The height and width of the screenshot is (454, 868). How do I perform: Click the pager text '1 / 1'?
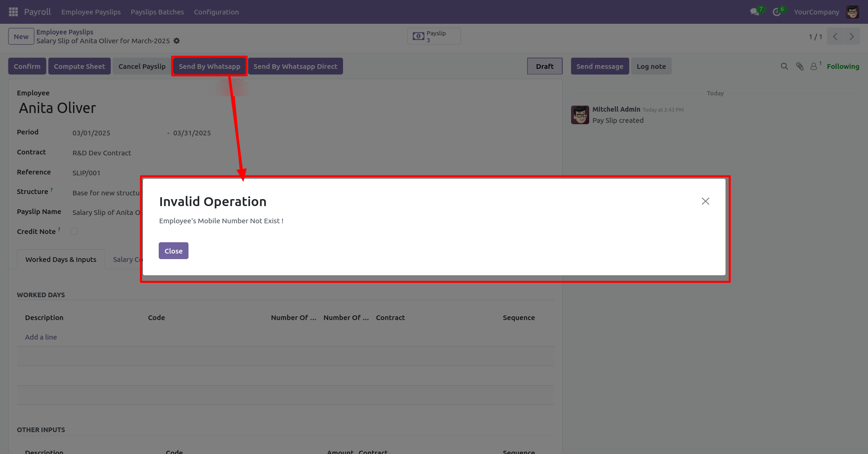coord(815,37)
